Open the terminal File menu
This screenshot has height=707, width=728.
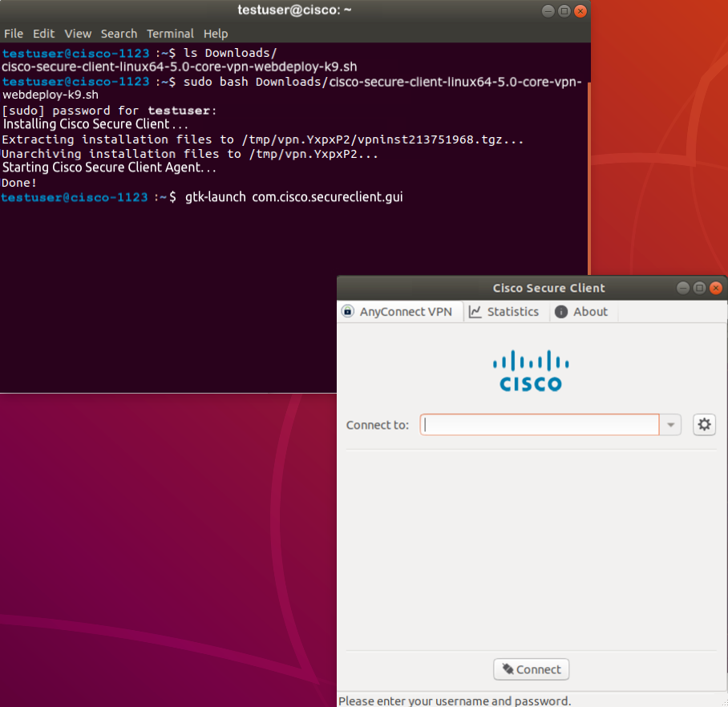(14, 34)
